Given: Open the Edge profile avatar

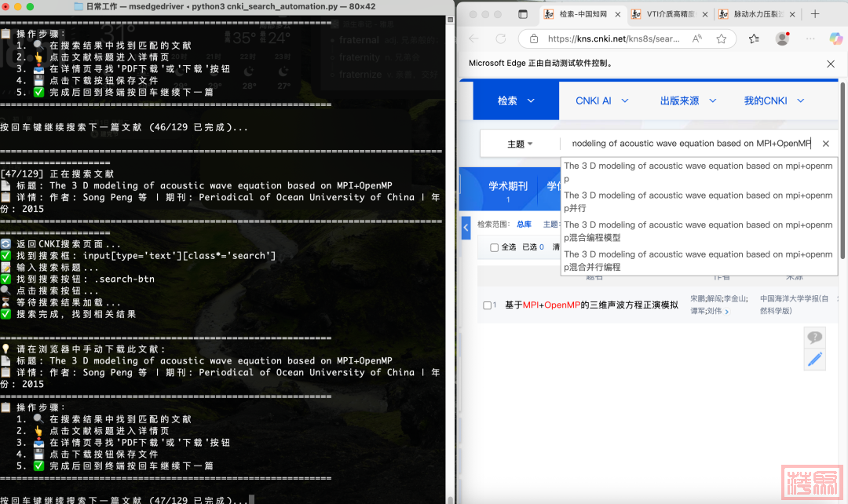Looking at the screenshot, I should coord(782,38).
